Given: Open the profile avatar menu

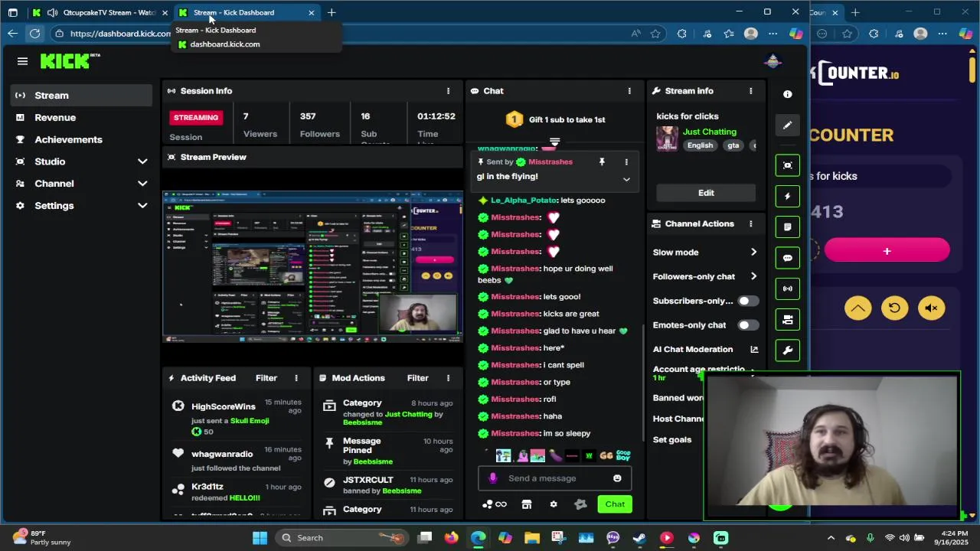Looking at the screenshot, I should [773, 61].
